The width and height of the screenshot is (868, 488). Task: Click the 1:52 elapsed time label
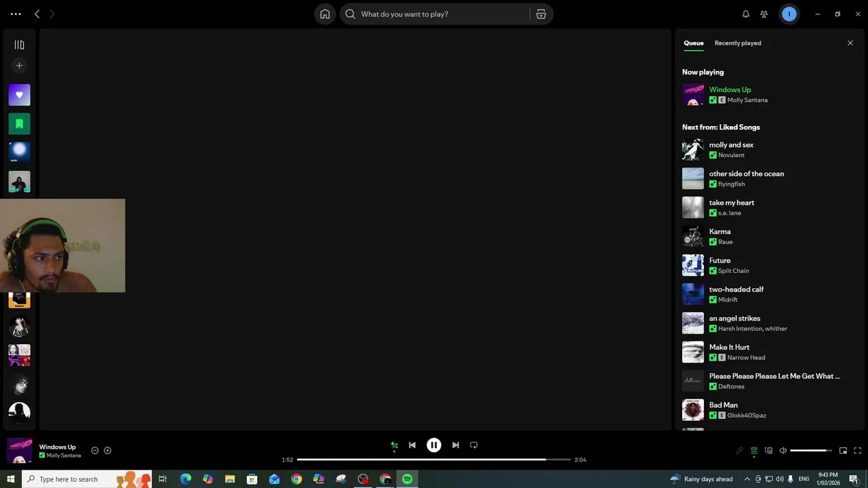click(x=288, y=460)
